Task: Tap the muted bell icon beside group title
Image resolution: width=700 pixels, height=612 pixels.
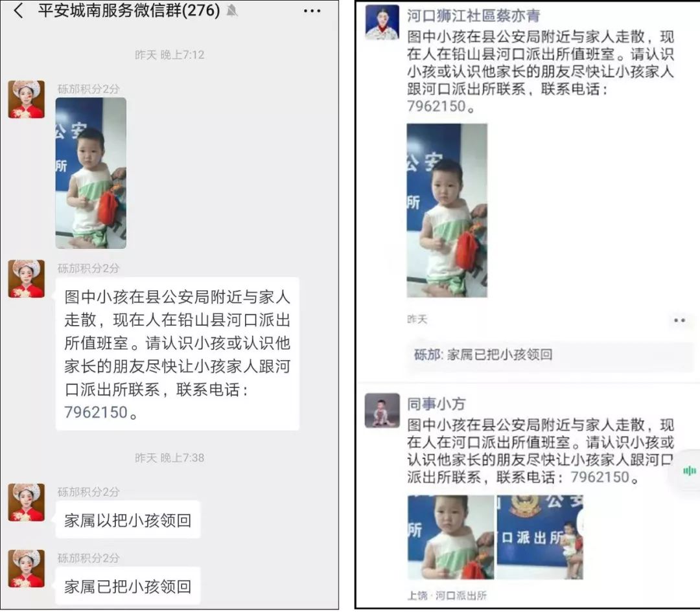Action: tap(231, 10)
